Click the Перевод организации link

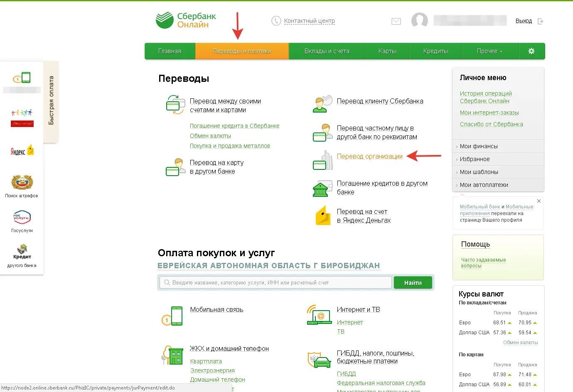[370, 156]
